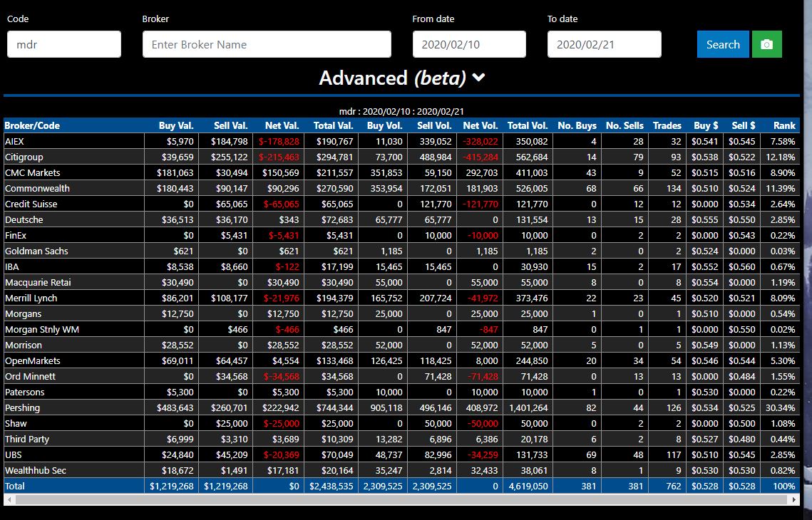Open the To date field 2020/02/21
Viewport: 812px width, 520px height.
click(x=605, y=44)
